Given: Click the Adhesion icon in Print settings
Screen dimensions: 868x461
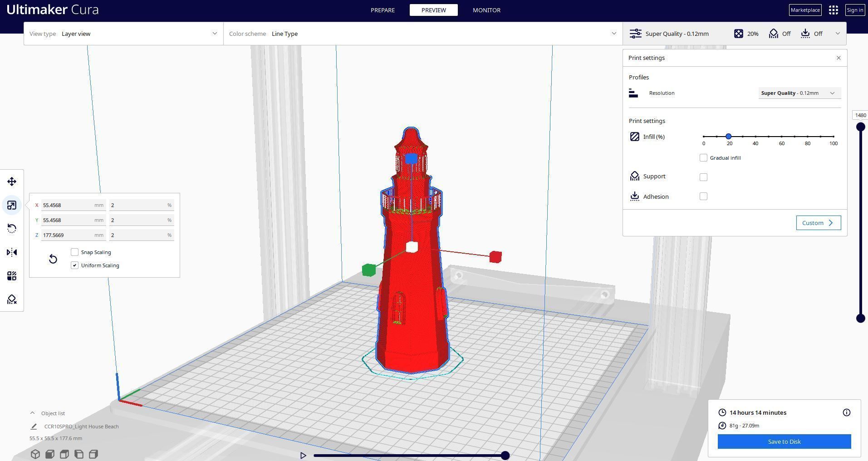Looking at the screenshot, I should tap(635, 196).
